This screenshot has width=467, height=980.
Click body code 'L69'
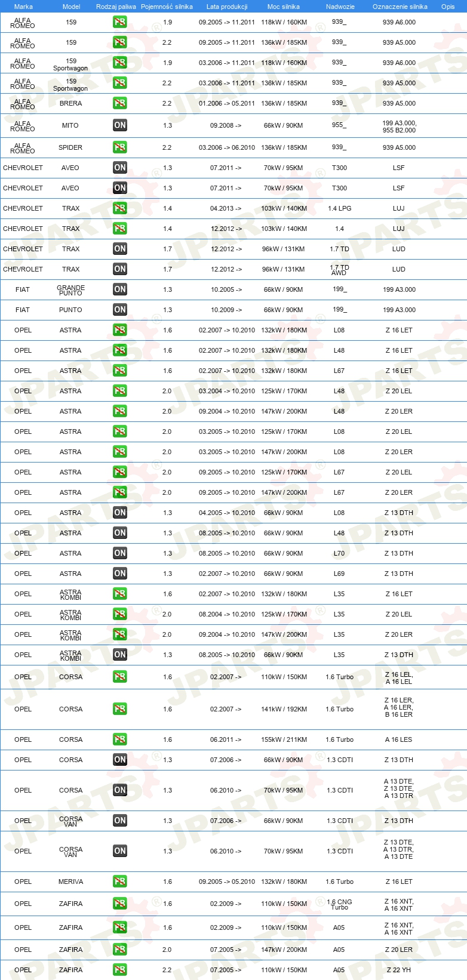(339, 574)
